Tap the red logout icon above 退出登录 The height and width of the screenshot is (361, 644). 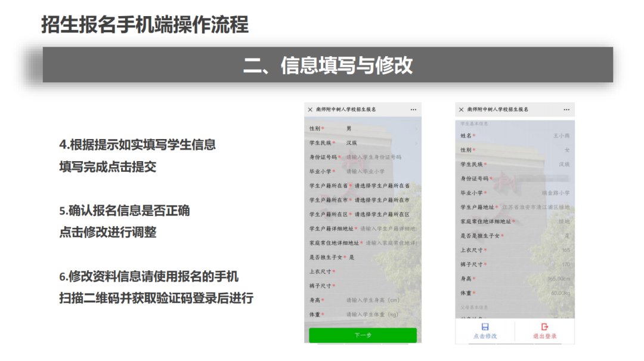coord(544,327)
